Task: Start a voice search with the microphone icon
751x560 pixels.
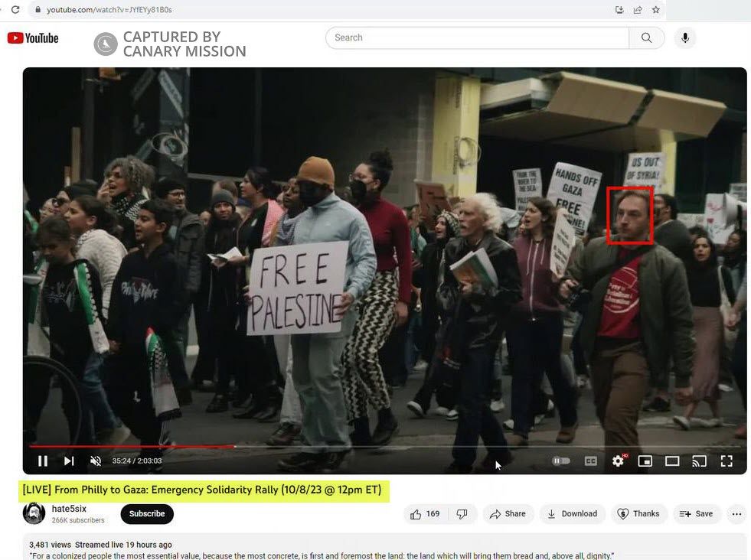Action: click(x=684, y=37)
